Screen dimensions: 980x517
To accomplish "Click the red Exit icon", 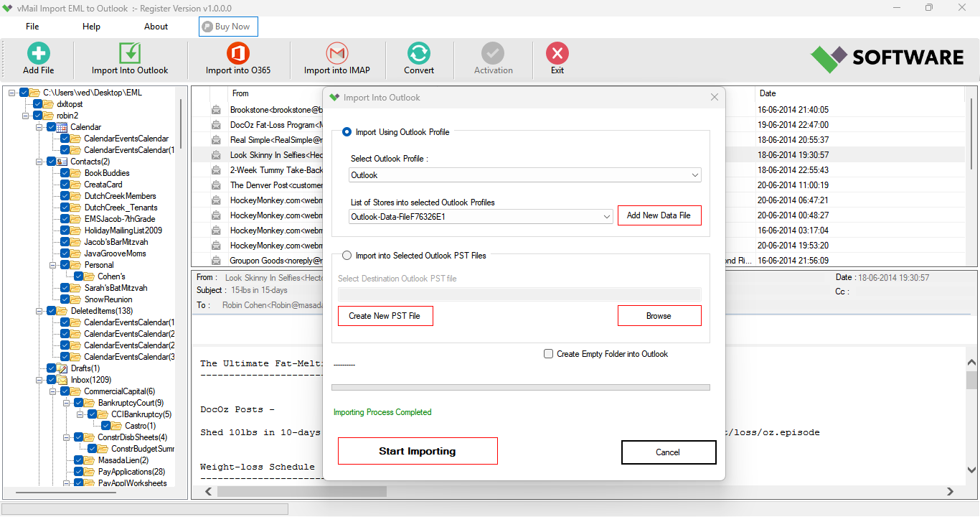I will (x=557, y=54).
